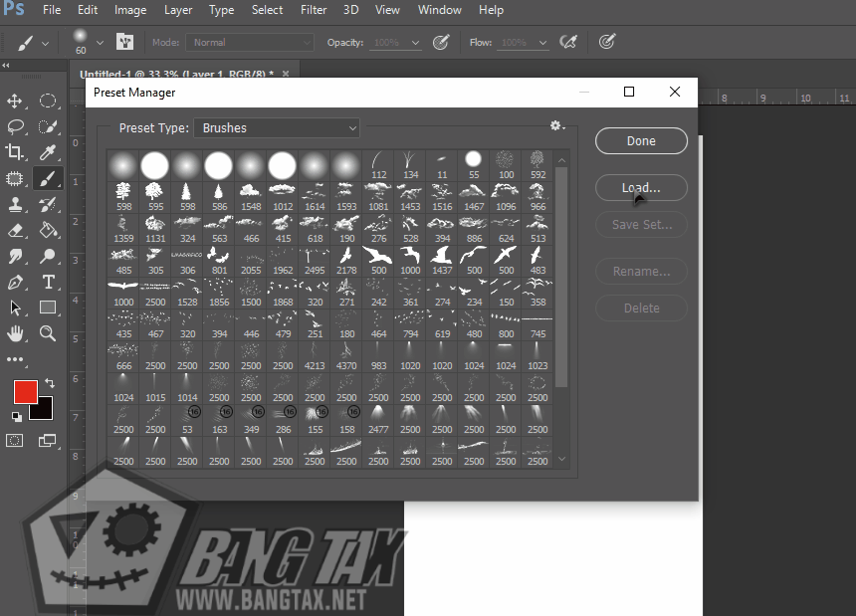The image size is (856, 616).
Task: Pick the black background color swatch
Action: point(44,410)
